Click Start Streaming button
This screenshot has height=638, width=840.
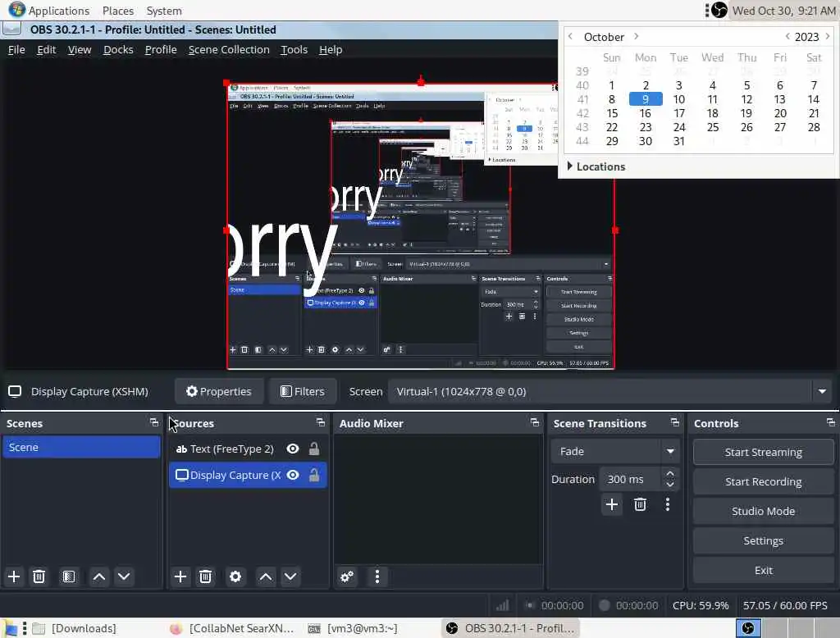[764, 452]
